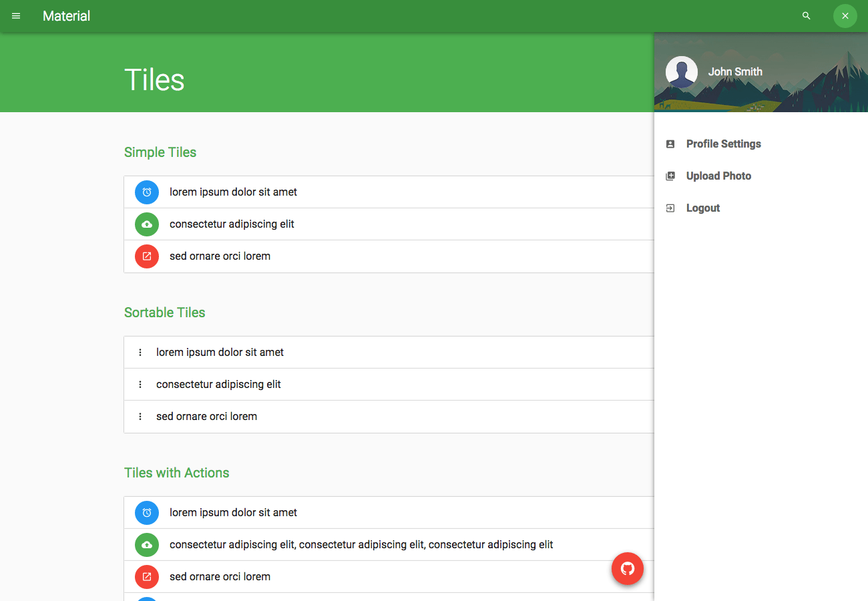868x601 pixels.
Task: Open Profile Settings menu item
Action: [723, 144]
